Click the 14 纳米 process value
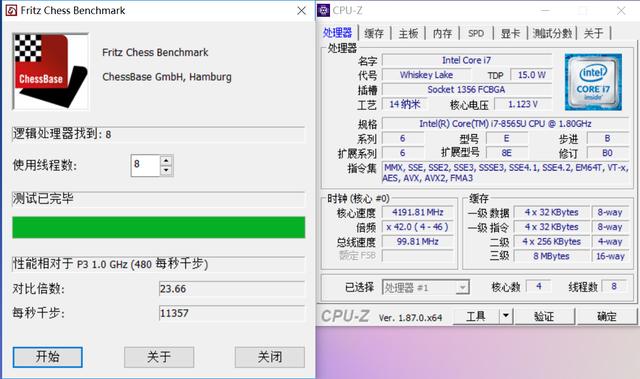 [404, 104]
